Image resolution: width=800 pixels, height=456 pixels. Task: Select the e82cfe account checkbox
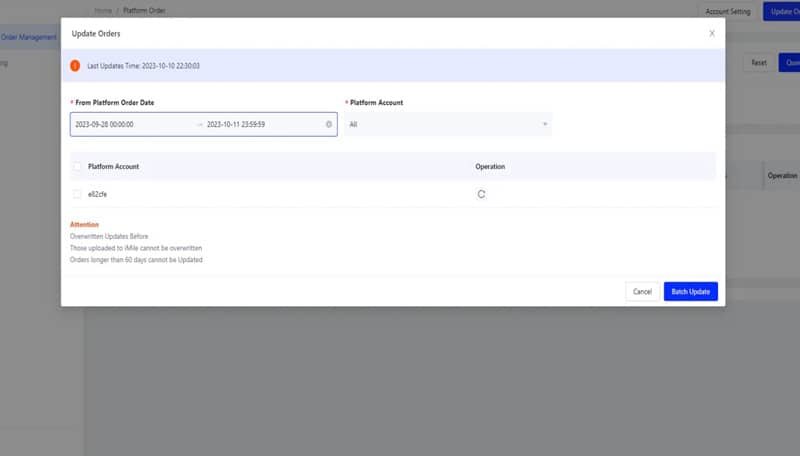coord(77,194)
